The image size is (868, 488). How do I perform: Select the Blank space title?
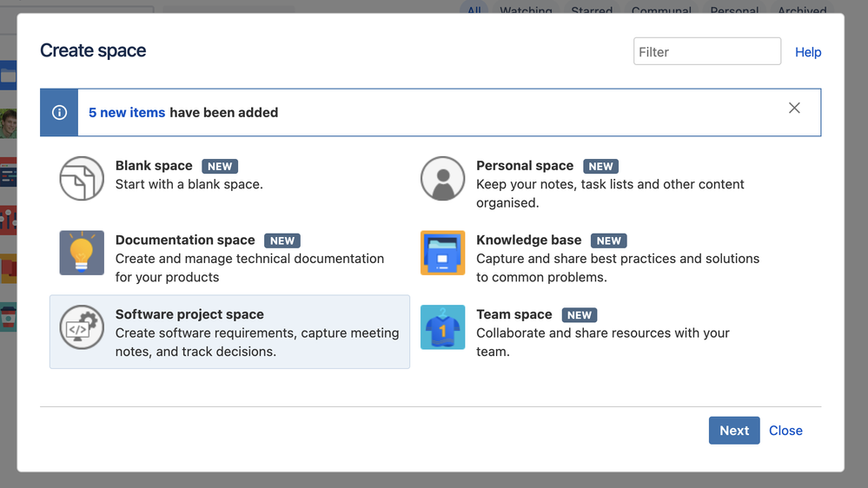154,166
